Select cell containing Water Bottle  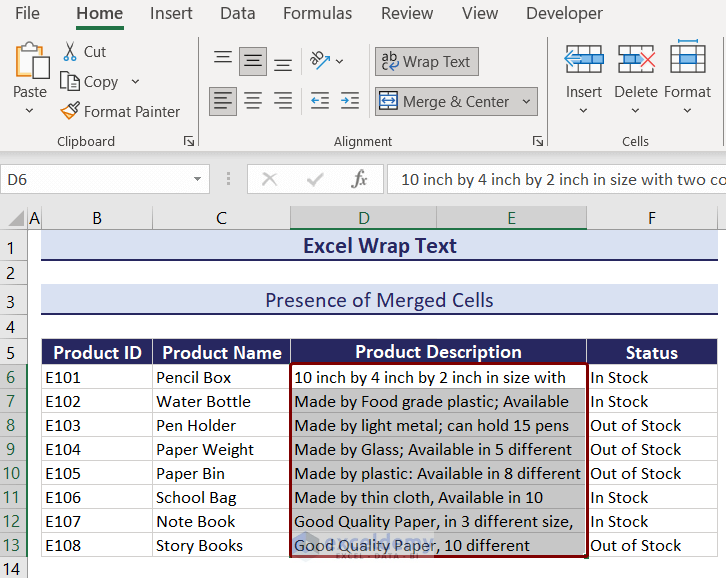(221, 401)
